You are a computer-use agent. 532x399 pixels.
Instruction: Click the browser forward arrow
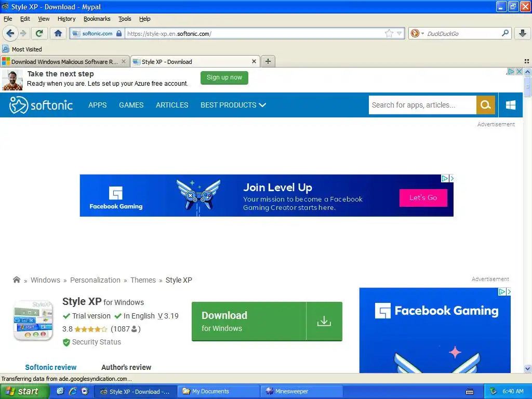pyautogui.click(x=23, y=33)
